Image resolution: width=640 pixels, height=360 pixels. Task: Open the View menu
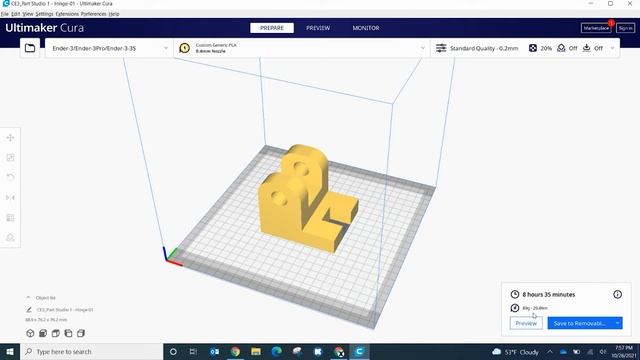point(28,14)
